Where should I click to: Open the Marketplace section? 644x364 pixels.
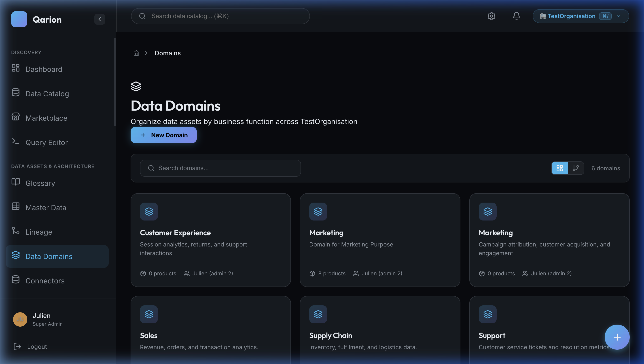pos(46,118)
